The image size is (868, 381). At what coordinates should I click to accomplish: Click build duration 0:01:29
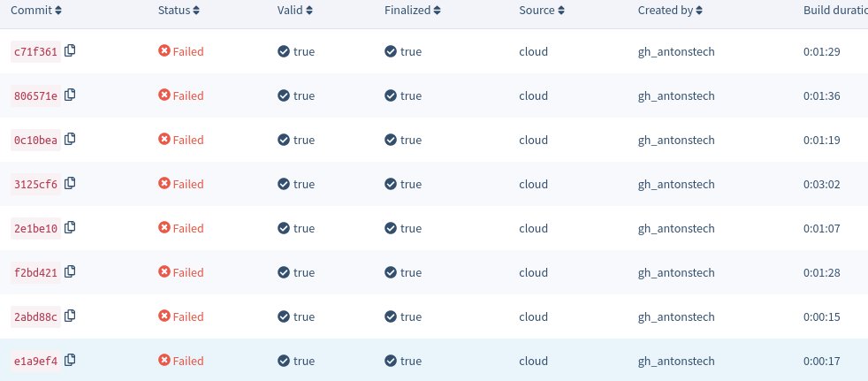(x=821, y=51)
